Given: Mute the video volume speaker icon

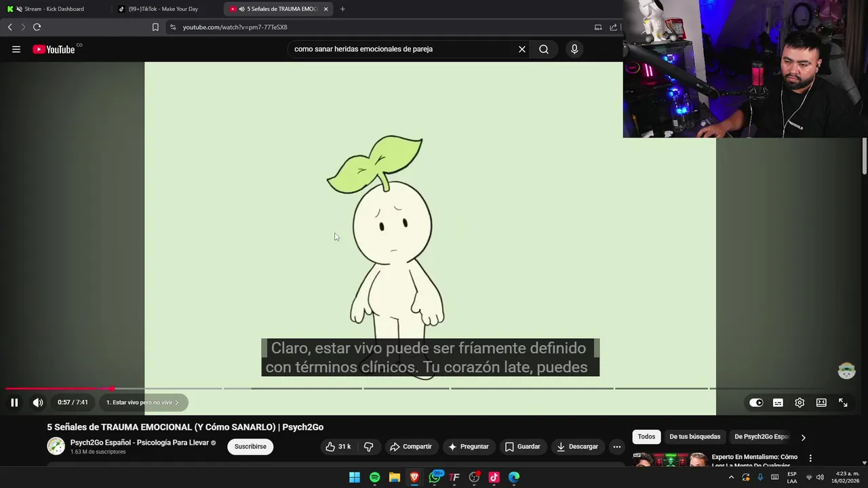Looking at the screenshot, I should coord(38,403).
